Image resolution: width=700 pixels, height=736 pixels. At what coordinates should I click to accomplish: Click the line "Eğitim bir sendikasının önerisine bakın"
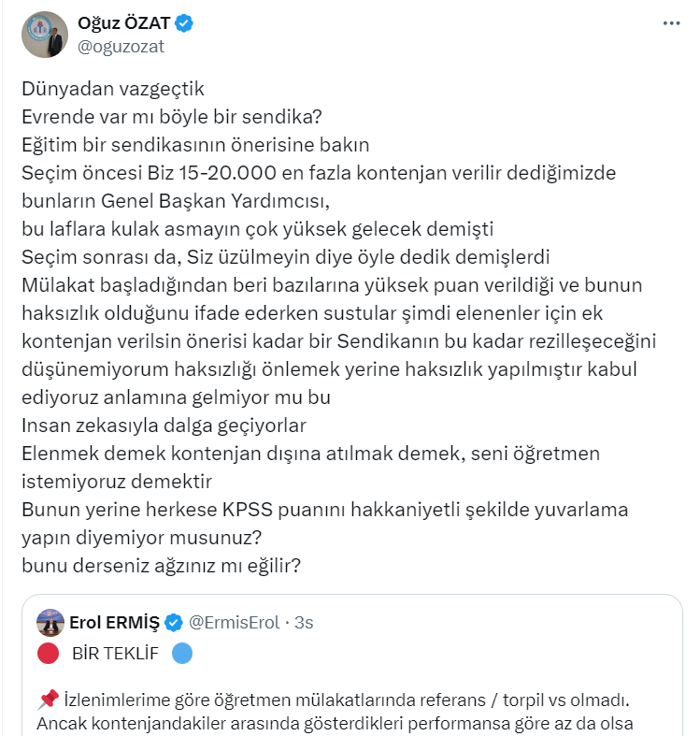pos(195,146)
